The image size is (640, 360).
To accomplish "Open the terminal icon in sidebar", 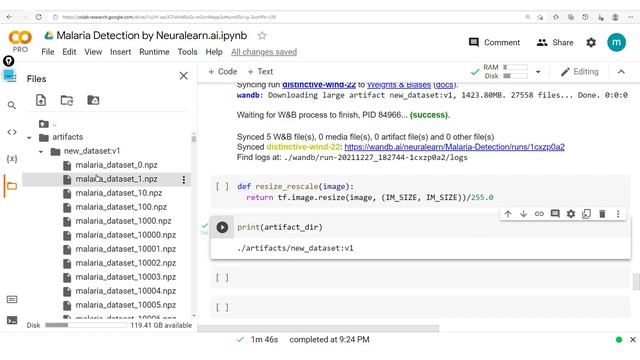I will 12,320.
